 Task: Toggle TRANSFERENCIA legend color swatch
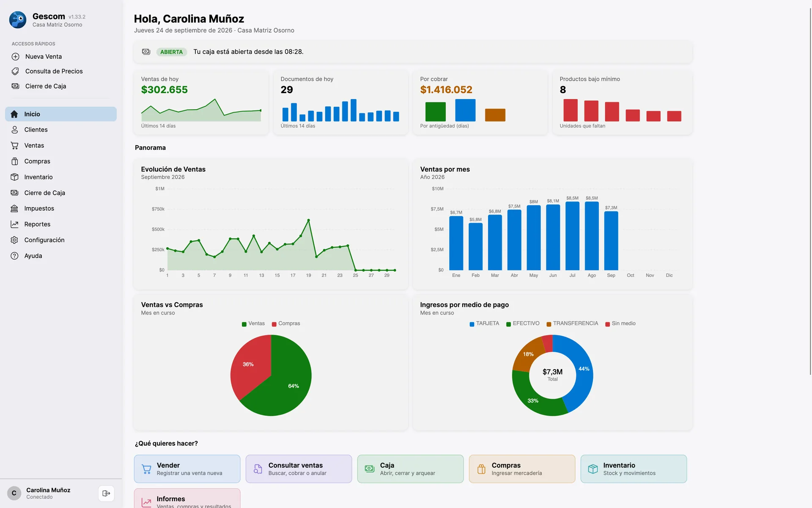click(549, 324)
